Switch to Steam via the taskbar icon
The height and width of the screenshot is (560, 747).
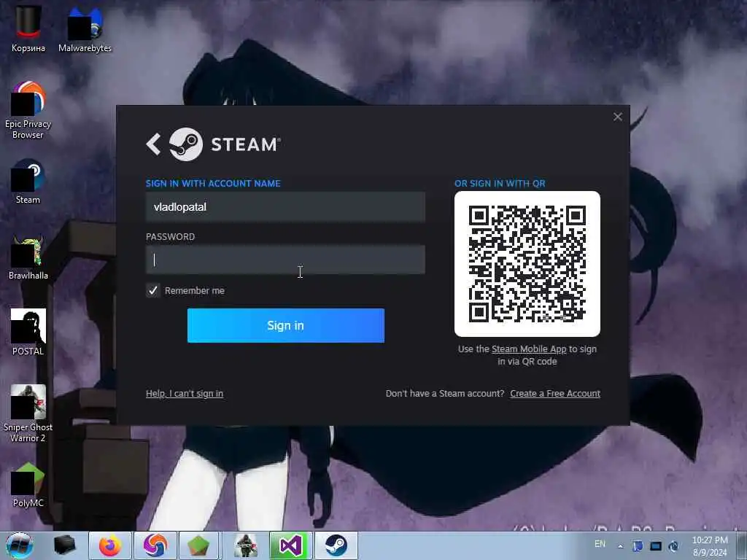coord(336,545)
